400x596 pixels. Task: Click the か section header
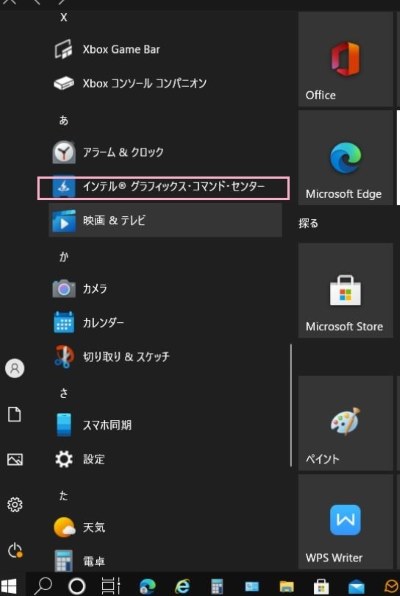coord(64,257)
